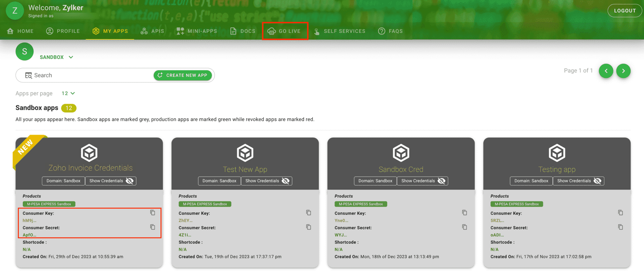
Task: Copy Consumer Secret of Test New App
Action: tap(308, 227)
